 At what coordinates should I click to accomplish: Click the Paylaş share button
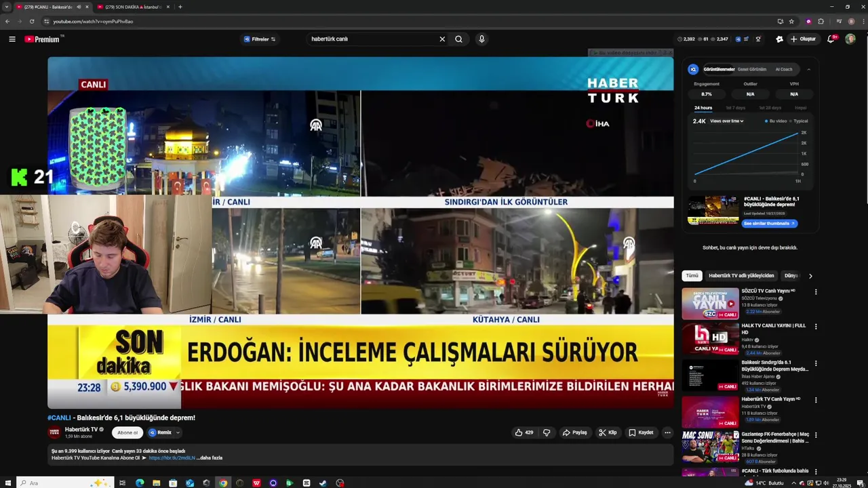pyautogui.click(x=574, y=432)
